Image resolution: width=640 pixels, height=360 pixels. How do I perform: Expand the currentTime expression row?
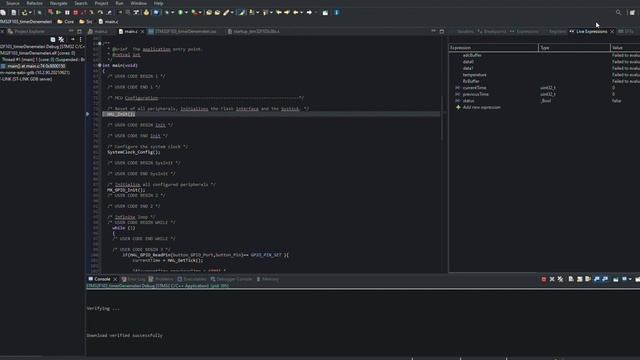pos(458,88)
